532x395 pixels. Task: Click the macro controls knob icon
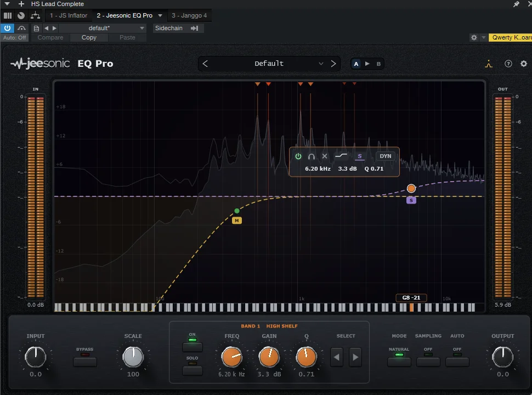[x=21, y=15]
